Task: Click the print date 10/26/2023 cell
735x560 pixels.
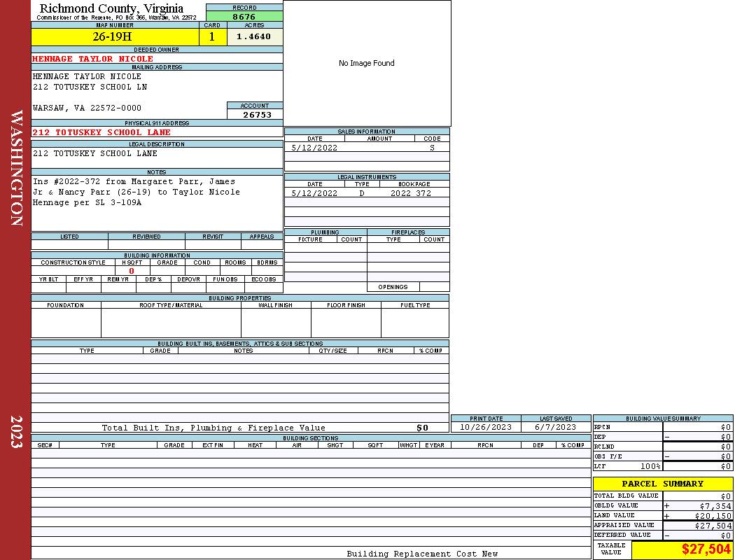Action: click(485, 427)
